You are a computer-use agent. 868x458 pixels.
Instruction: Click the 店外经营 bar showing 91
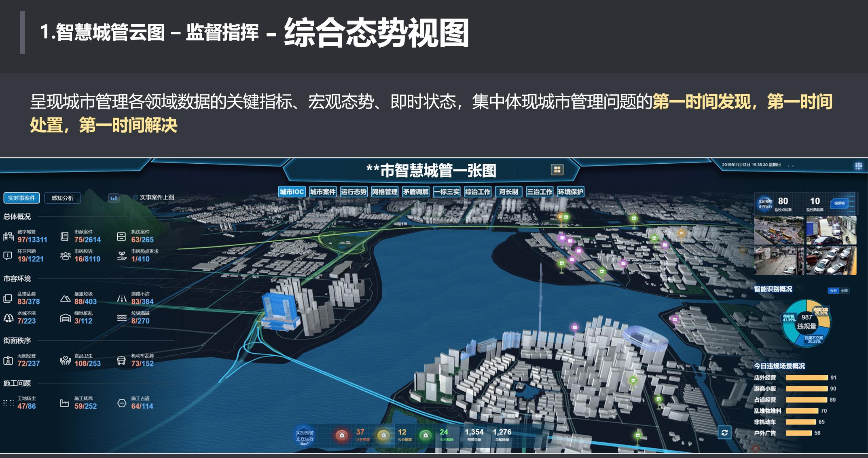point(807,378)
